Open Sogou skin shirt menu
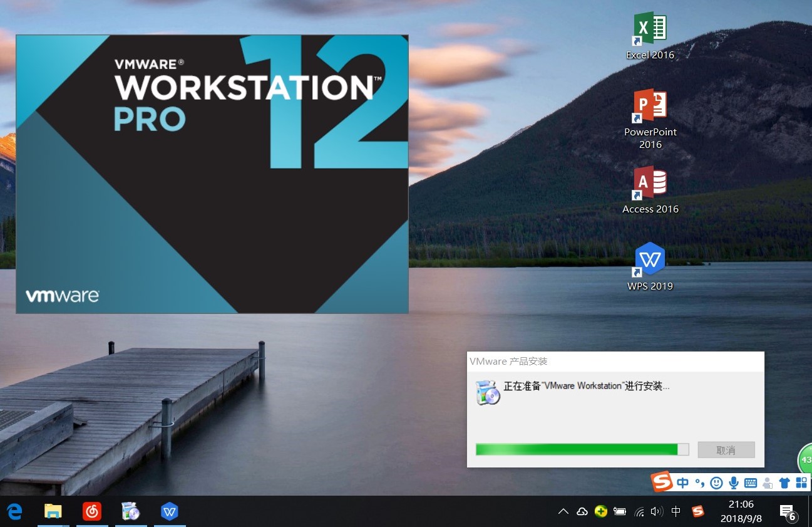This screenshot has width=812, height=527. [x=784, y=483]
